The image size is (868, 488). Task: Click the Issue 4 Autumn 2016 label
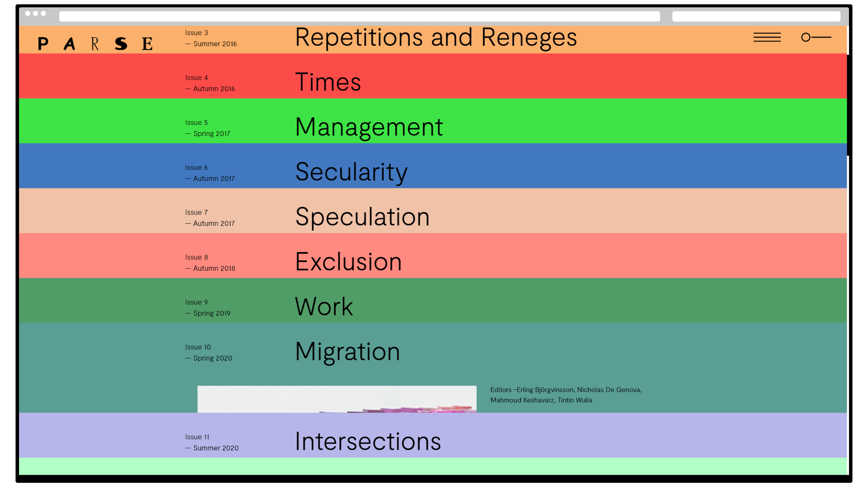[210, 83]
